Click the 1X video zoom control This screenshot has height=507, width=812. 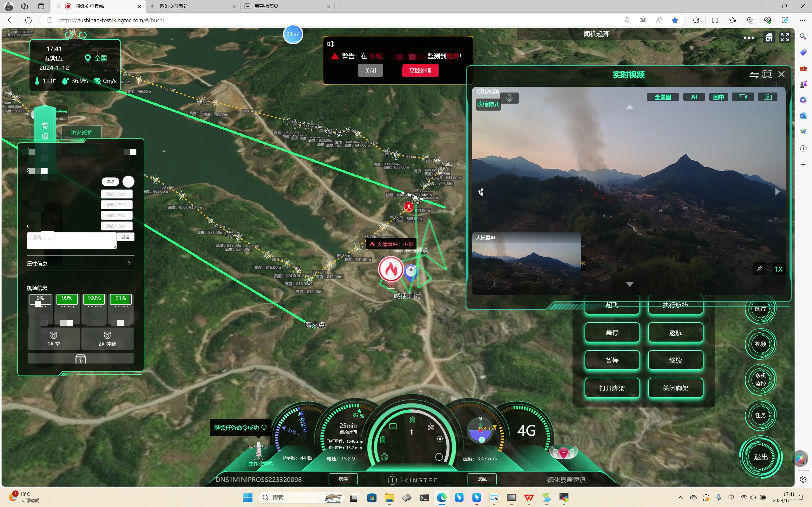[778, 269]
